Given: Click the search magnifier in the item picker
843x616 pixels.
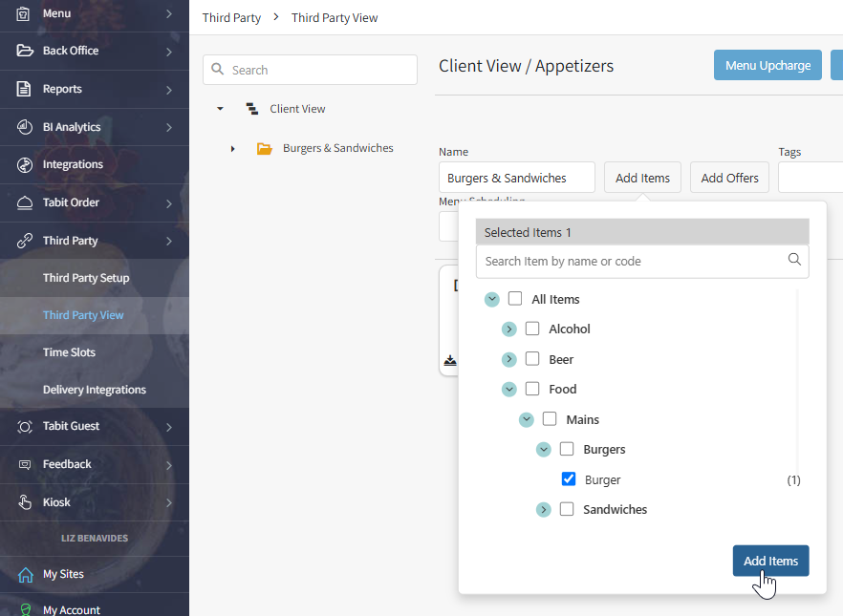Looking at the screenshot, I should [x=794, y=261].
